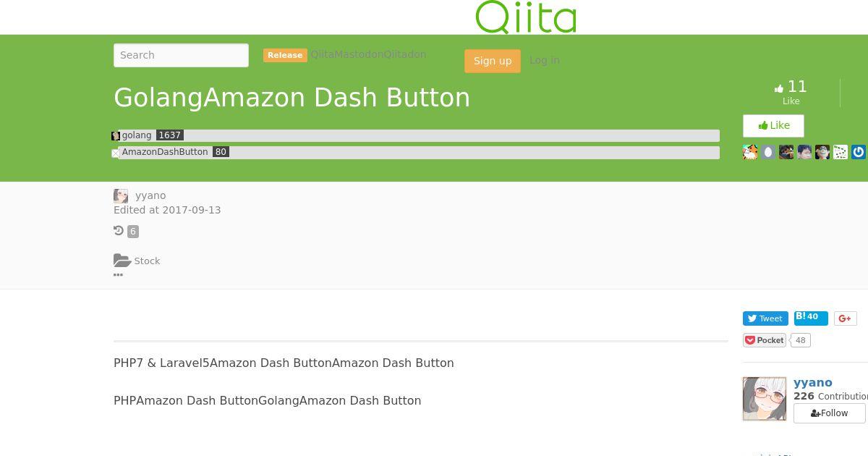This screenshot has height=456, width=868.
Task: Open the revision history clock icon
Action: [x=119, y=231]
